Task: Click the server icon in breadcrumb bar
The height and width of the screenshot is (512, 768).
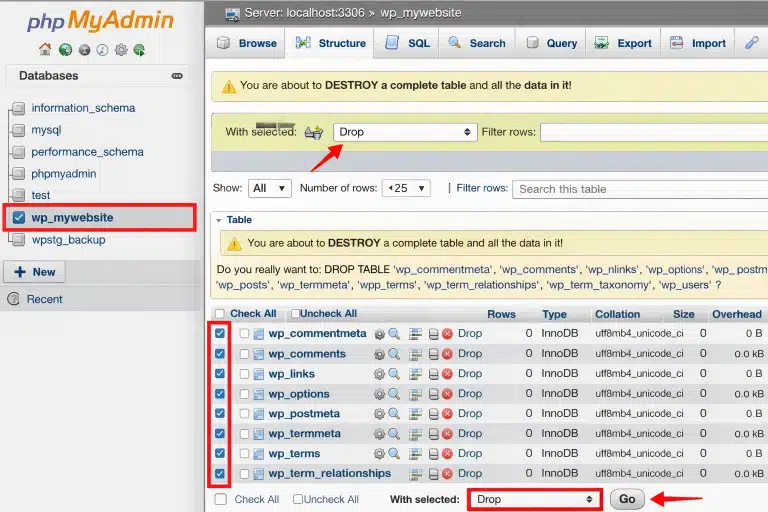Action: [x=232, y=14]
